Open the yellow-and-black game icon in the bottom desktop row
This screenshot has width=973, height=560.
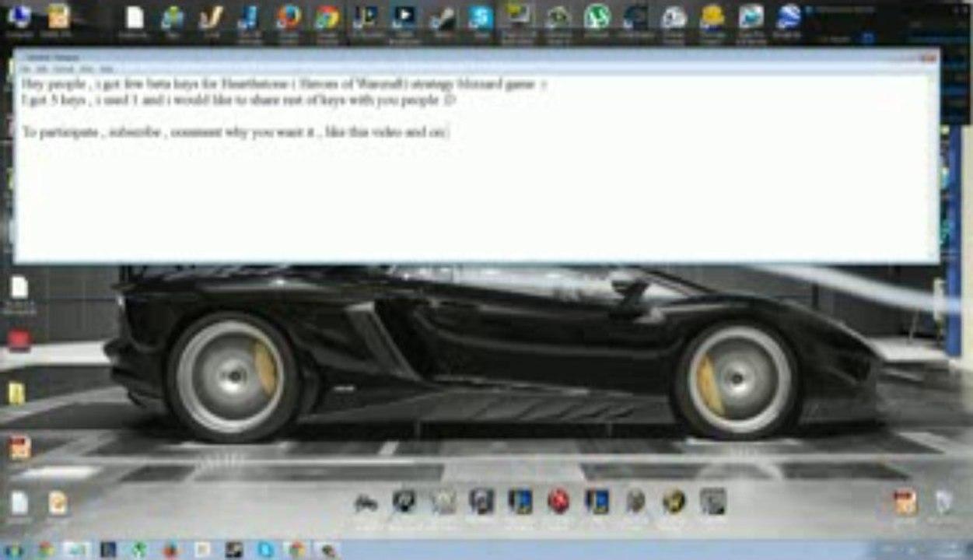(674, 502)
